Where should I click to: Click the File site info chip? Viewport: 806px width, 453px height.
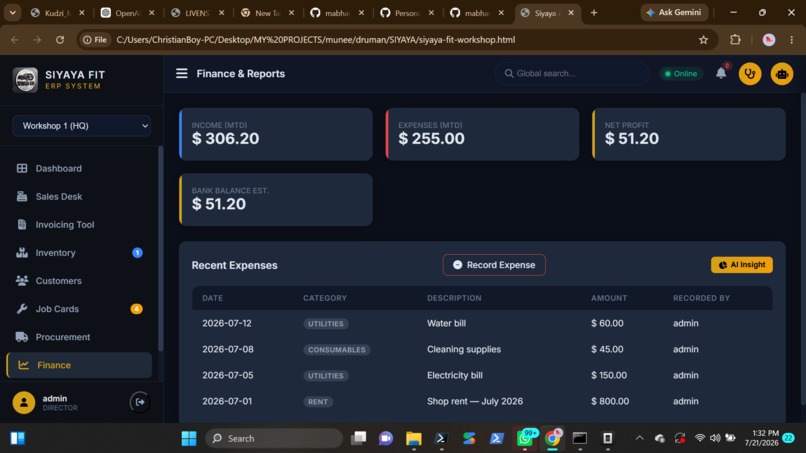[95, 40]
